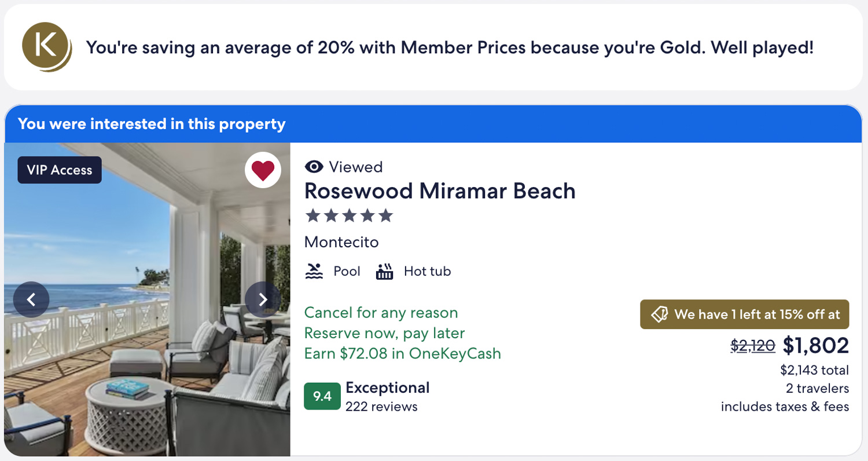Click the VIP Access badge

[x=60, y=170]
